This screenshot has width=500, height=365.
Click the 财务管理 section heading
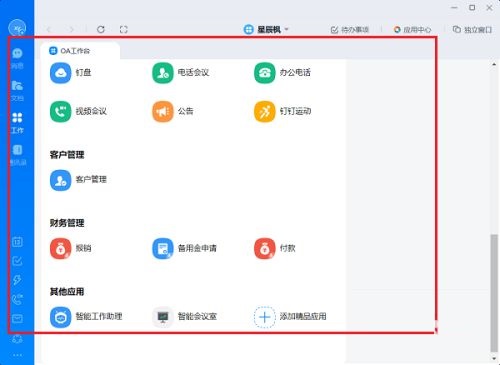click(67, 223)
